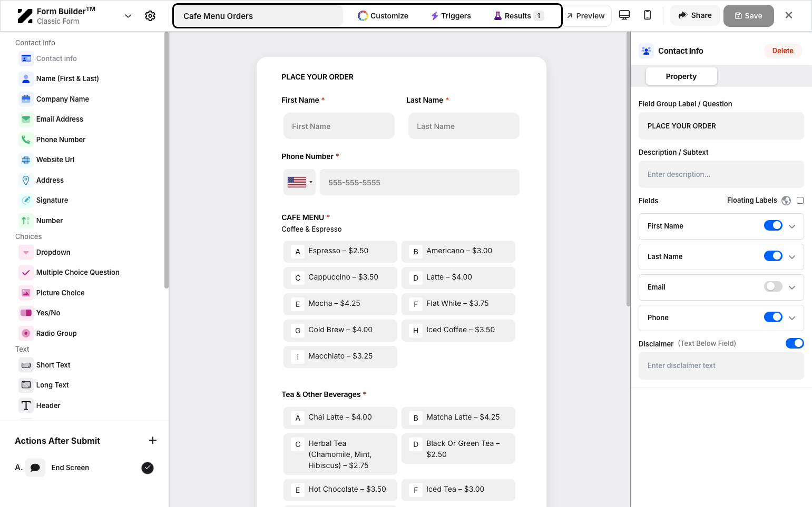The image size is (812, 507).
Task: Click the Preview button
Action: (586, 16)
